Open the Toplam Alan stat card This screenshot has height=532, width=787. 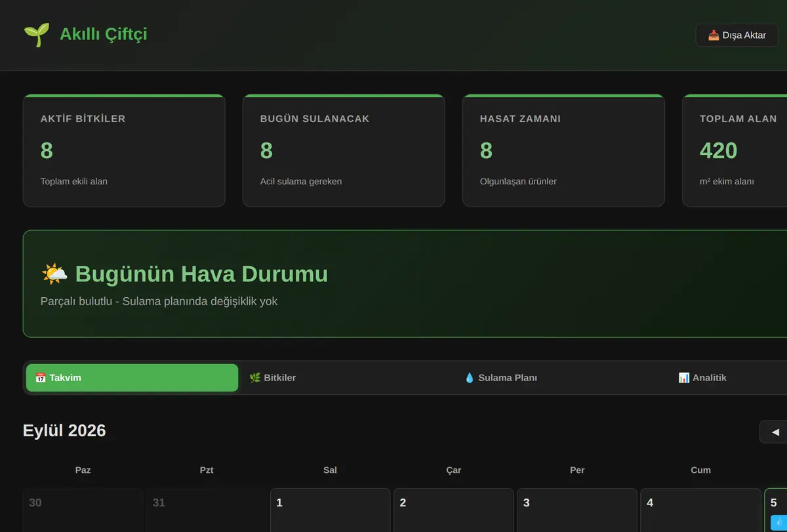pyautogui.click(x=735, y=150)
